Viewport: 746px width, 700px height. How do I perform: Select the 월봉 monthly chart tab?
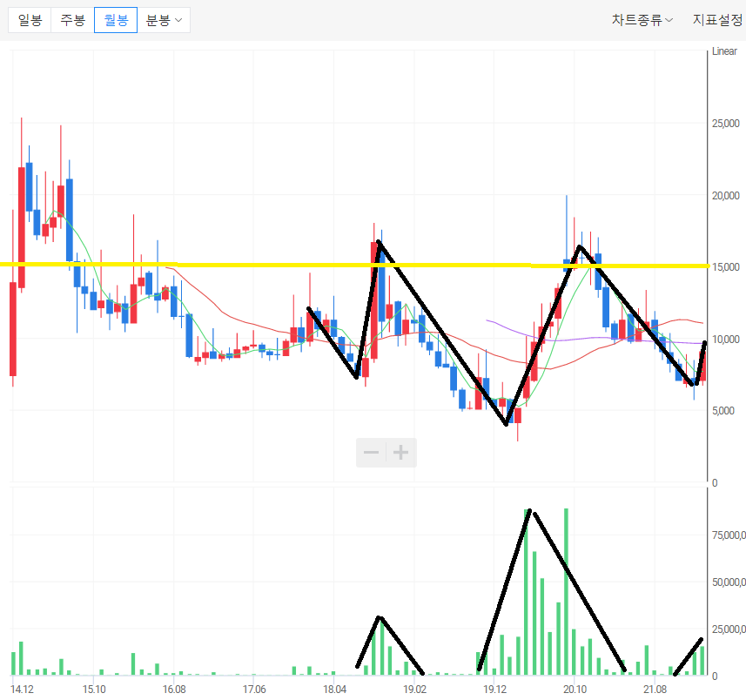pyautogui.click(x=116, y=20)
